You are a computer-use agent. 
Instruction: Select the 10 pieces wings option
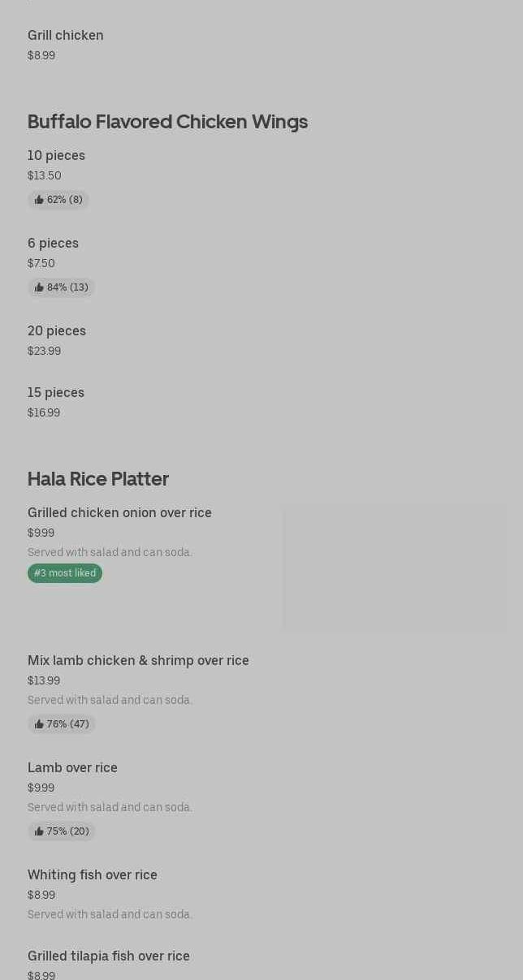point(56,156)
